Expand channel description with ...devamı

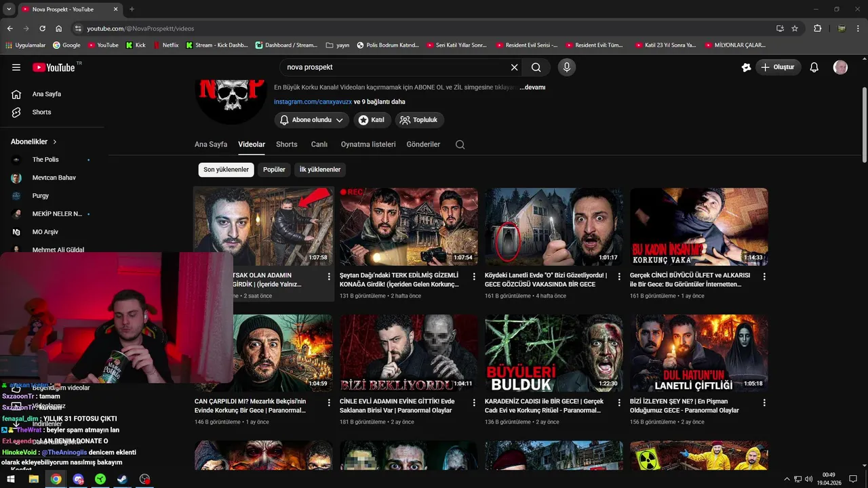532,87
